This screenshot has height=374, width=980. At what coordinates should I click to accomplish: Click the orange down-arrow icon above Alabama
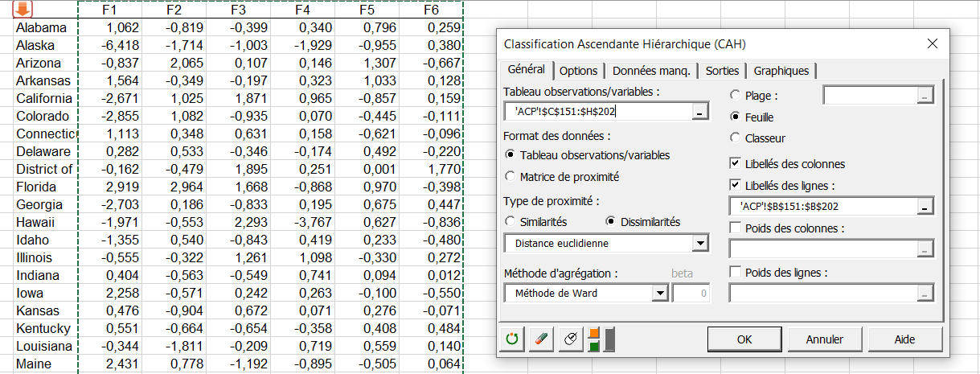point(23,10)
